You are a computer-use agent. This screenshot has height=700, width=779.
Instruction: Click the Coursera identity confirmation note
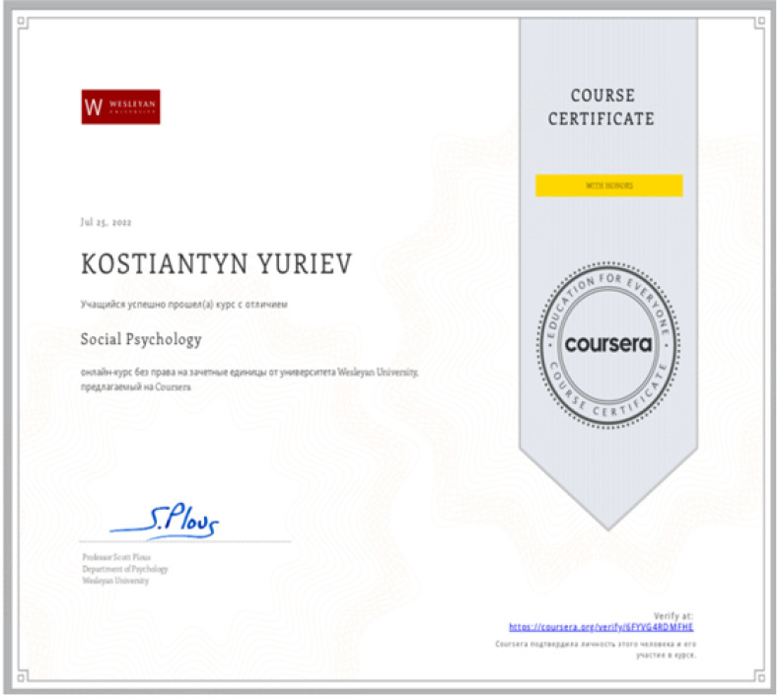[597, 648]
